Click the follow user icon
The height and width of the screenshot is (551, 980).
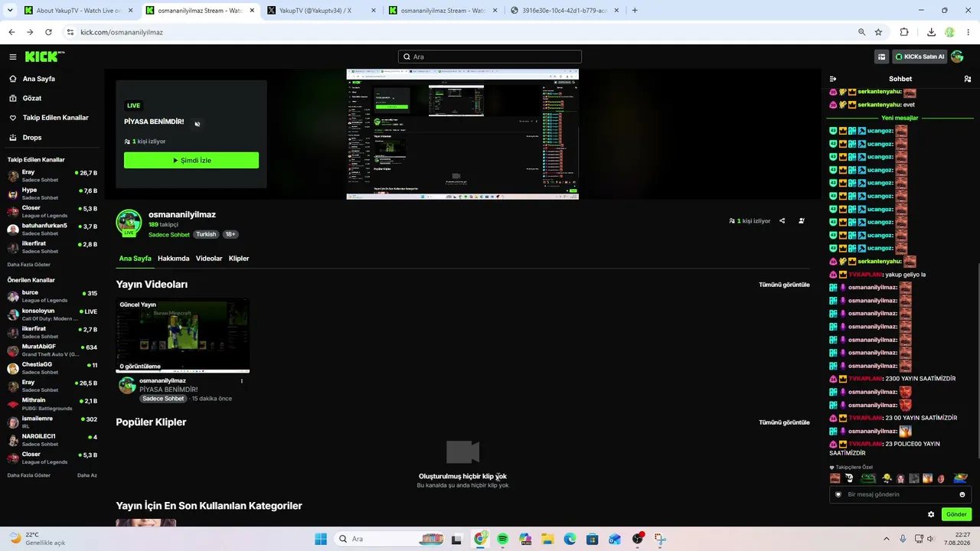(x=802, y=221)
